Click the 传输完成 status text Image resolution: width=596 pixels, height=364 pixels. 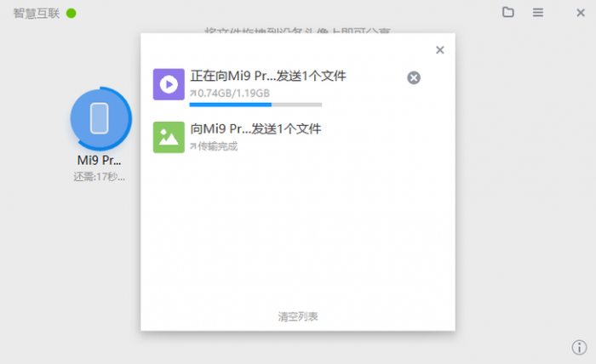217,146
